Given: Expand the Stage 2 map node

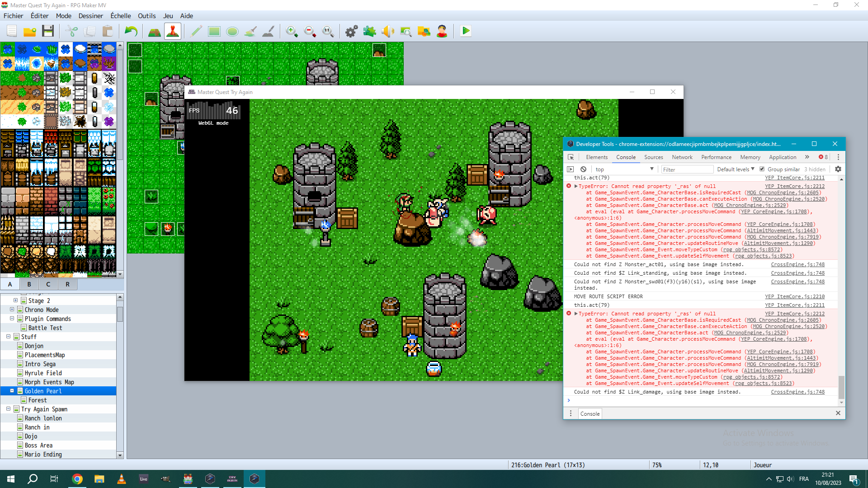Looking at the screenshot, I should [15, 300].
